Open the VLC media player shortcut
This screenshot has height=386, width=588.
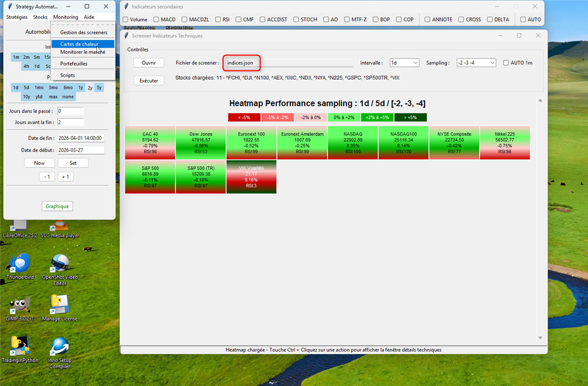point(60,226)
